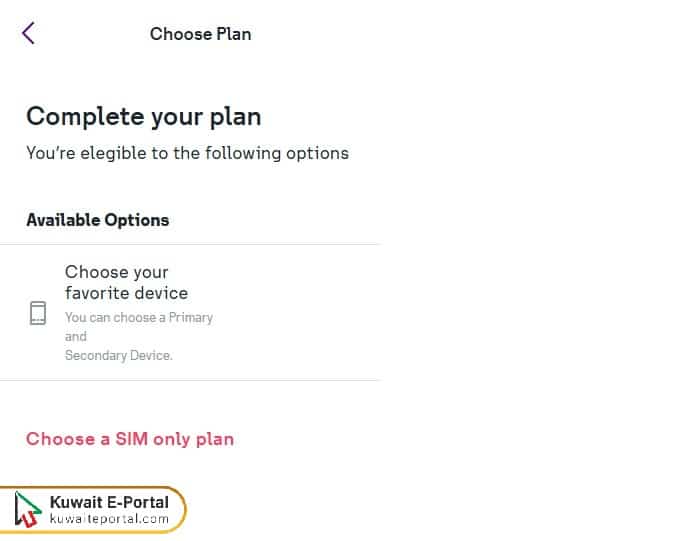Viewport: 683px width, 541px height.
Task: Click the 'Complete your plan' heading
Action: tap(143, 116)
